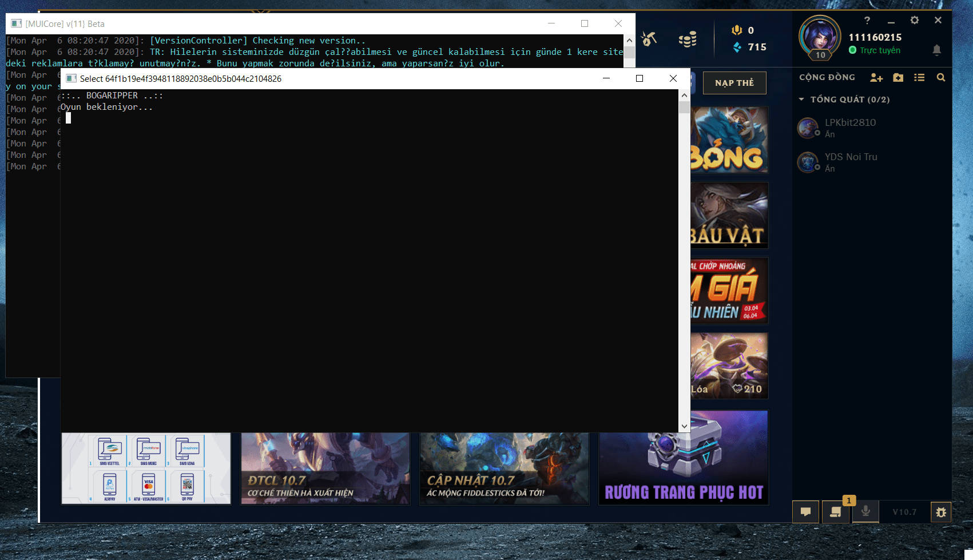This screenshot has width=973, height=560.
Task: Open the GIÁ flash sale banner
Action: [x=729, y=291]
